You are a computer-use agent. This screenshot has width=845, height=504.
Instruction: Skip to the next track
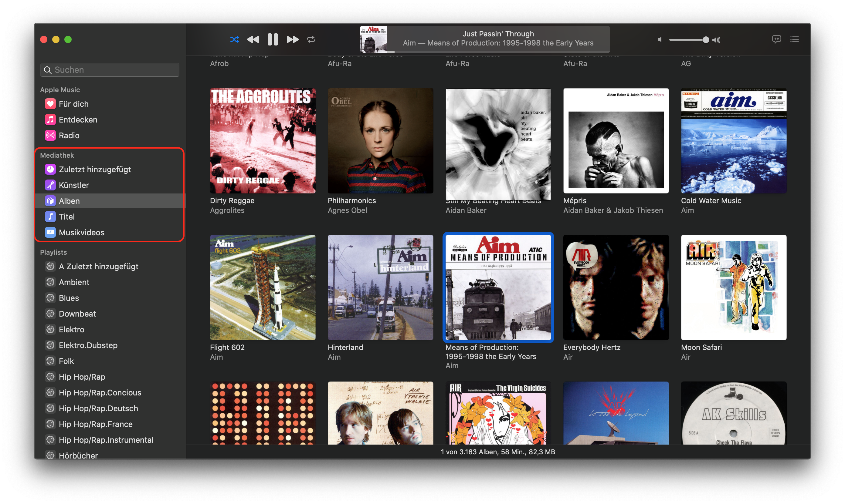coord(292,39)
